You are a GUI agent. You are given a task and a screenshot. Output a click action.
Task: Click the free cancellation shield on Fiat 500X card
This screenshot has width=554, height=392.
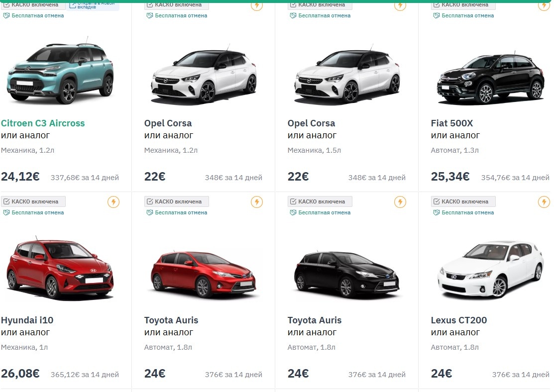[436, 15]
